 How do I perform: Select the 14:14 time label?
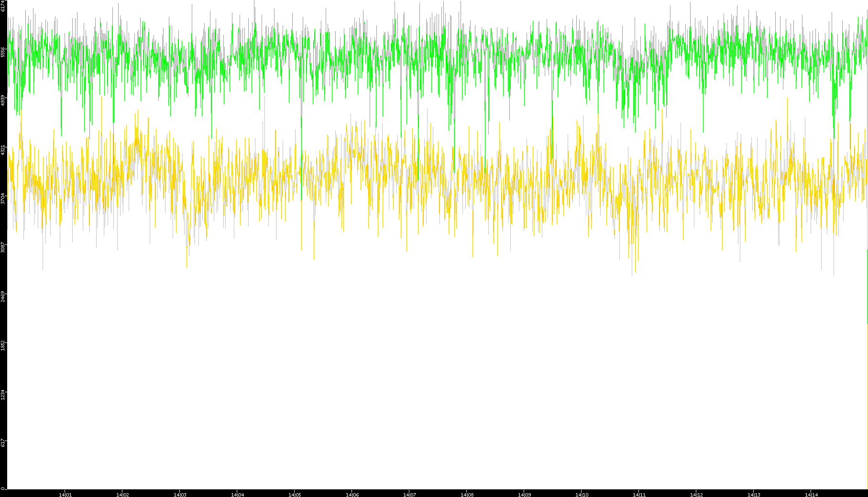pyautogui.click(x=811, y=495)
